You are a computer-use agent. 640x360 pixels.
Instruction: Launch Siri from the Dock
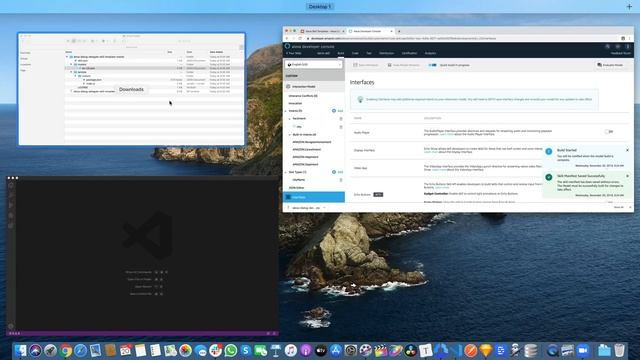[36, 350]
